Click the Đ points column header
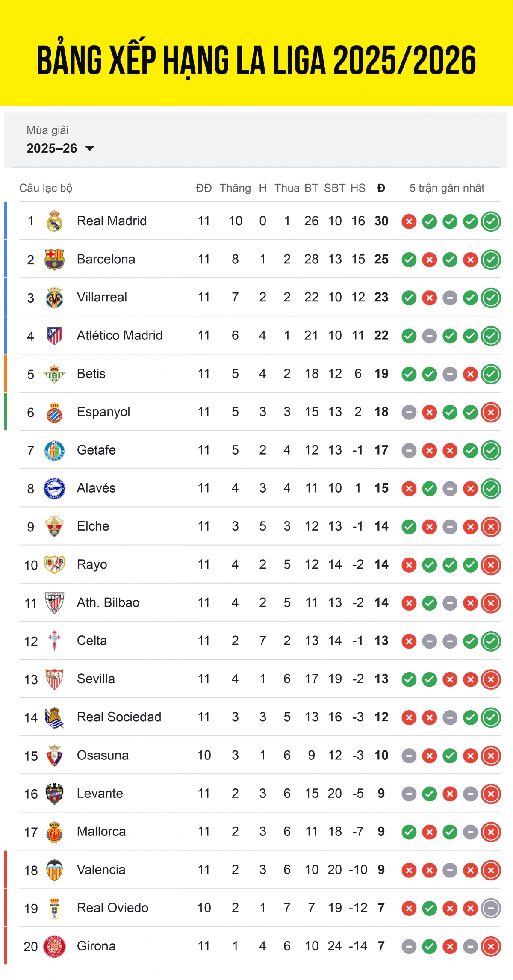The height and width of the screenshot is (980, 513). click(380, 187)
